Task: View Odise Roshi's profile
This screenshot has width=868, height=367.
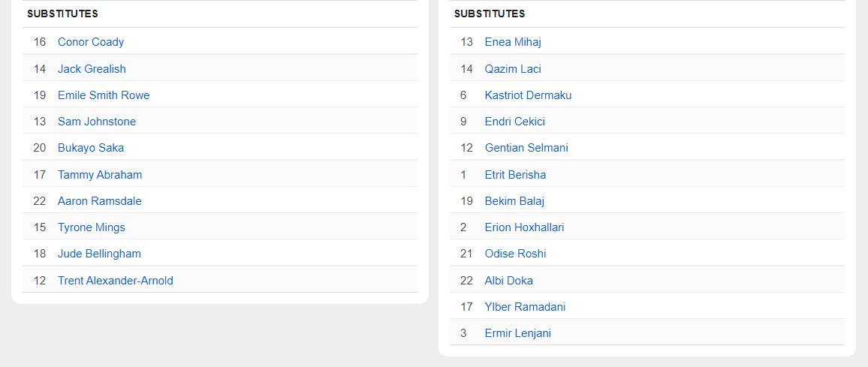Action: [515, 254]
